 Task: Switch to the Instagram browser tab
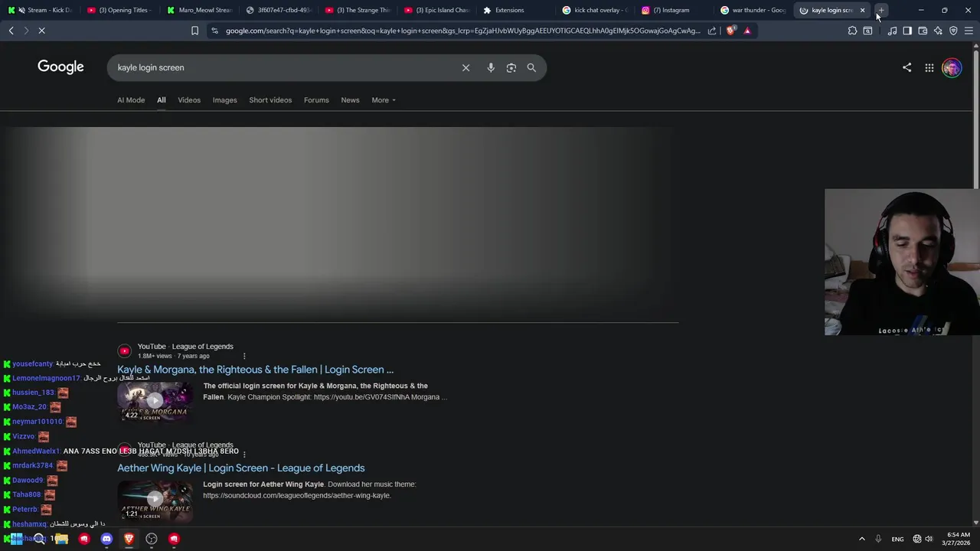point(674,10)
